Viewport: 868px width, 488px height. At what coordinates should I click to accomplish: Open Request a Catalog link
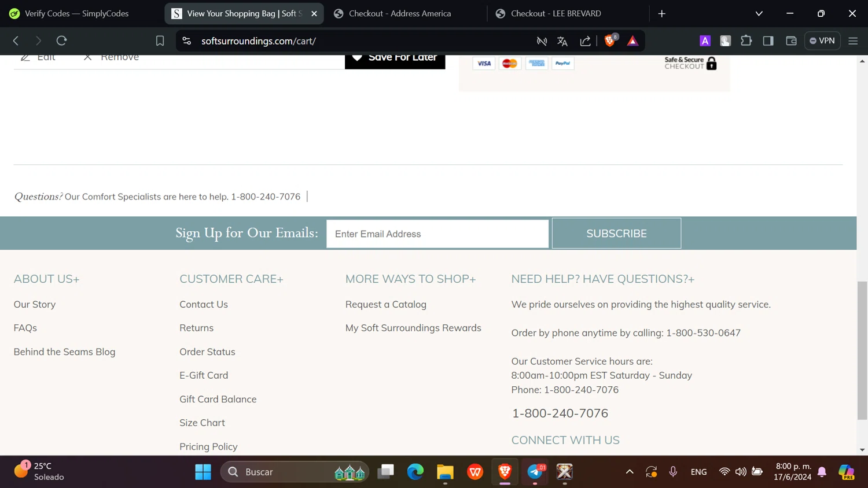pos(386,304)
